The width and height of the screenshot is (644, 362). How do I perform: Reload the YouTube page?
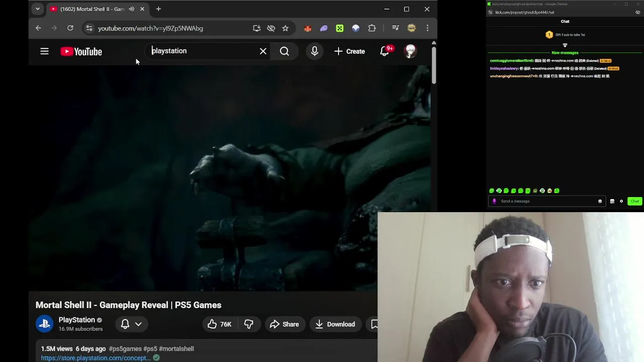tap(70, 28)
